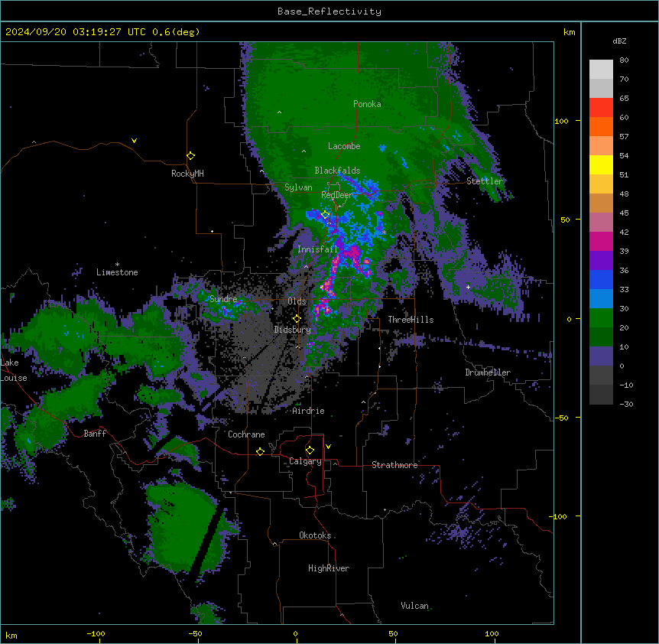The height and width of the screenshot is (644, 659).
Task: Click the asterisk marker above Limestone
Action: (117, 265)
